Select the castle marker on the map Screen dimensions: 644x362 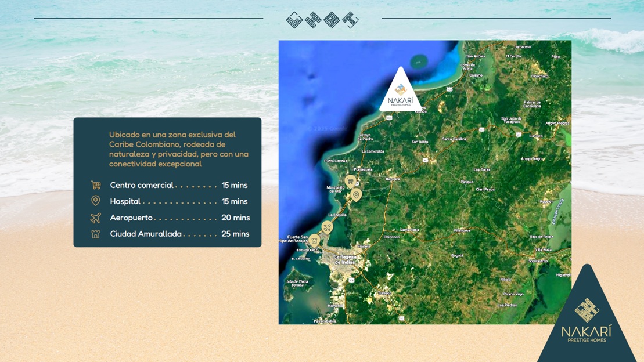(x=314, y=241)
